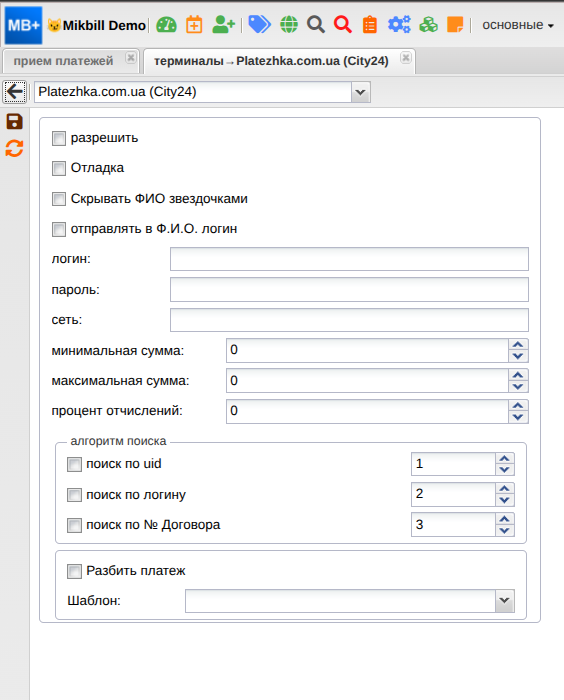Screen dimensions: 564x700
Task: Click the логин input field
Action: (x=349, y=259)
